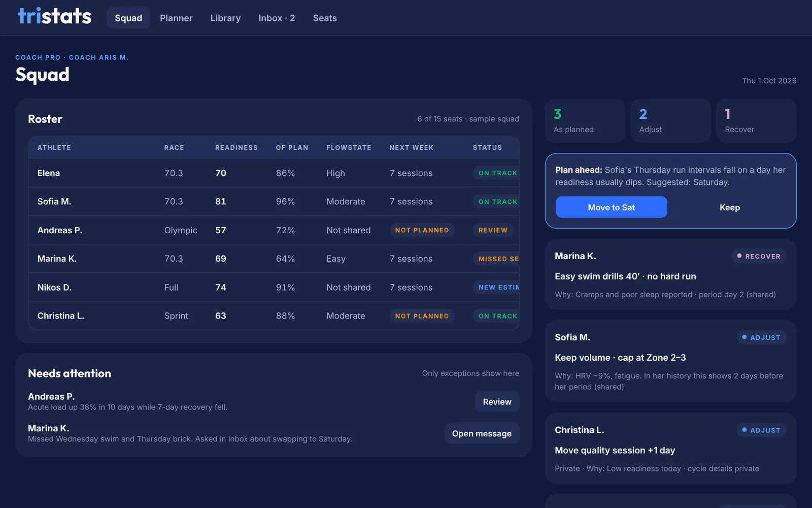This screenshot has width=812, height=508.
Task: Click the Status column header
Action: 487,148
